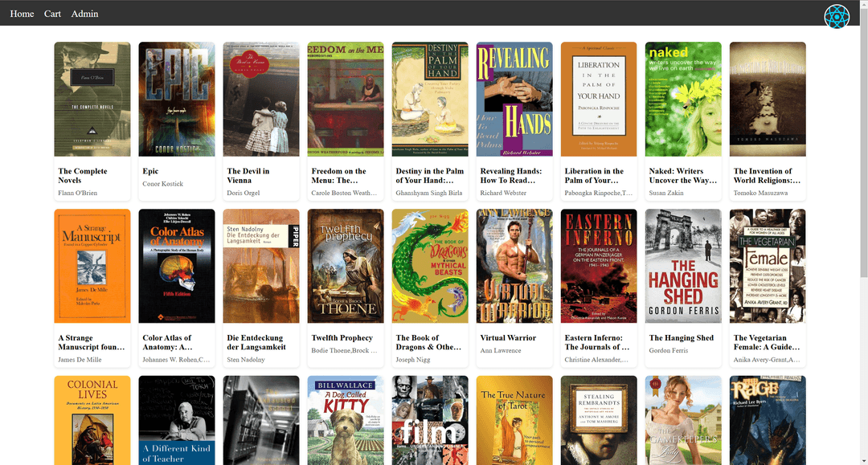
Task: Go to the Home page
Action: (x=22, y=14)
